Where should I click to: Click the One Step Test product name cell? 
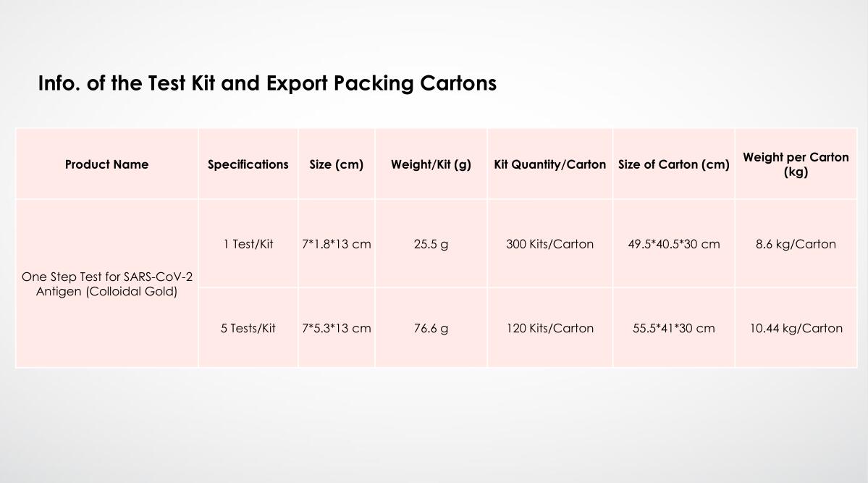107,284
